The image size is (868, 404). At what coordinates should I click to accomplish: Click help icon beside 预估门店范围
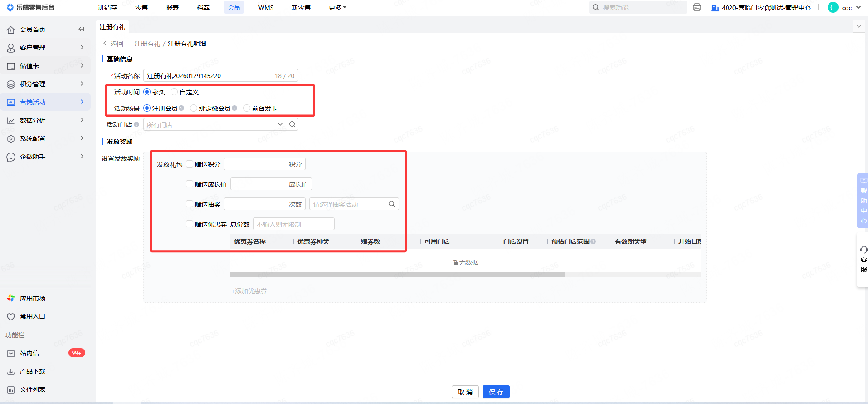pyautogui.click(x=593, y=241)
